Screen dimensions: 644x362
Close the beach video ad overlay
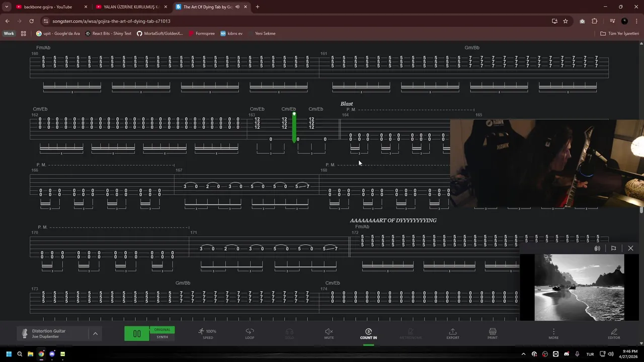click(630, 248)
